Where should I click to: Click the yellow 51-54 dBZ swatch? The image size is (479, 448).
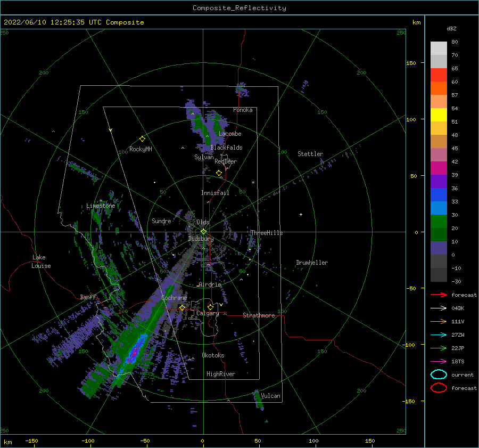tap(439, 115)
